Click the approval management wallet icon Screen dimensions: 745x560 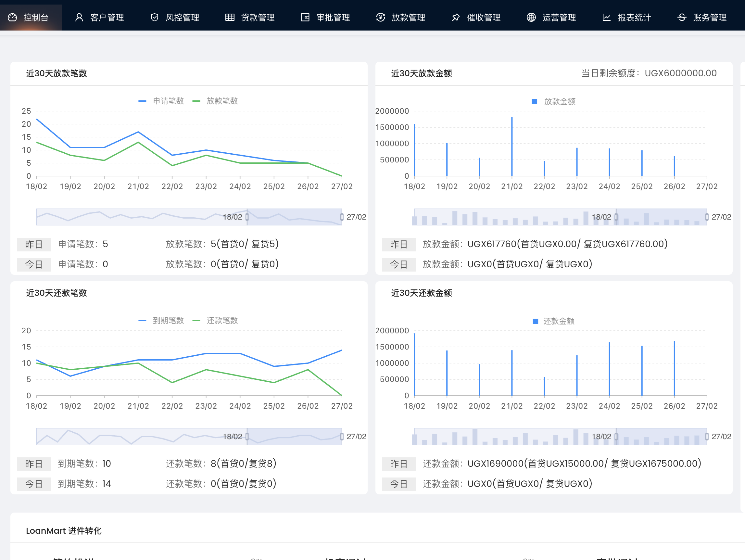click(x=305, y=17)
